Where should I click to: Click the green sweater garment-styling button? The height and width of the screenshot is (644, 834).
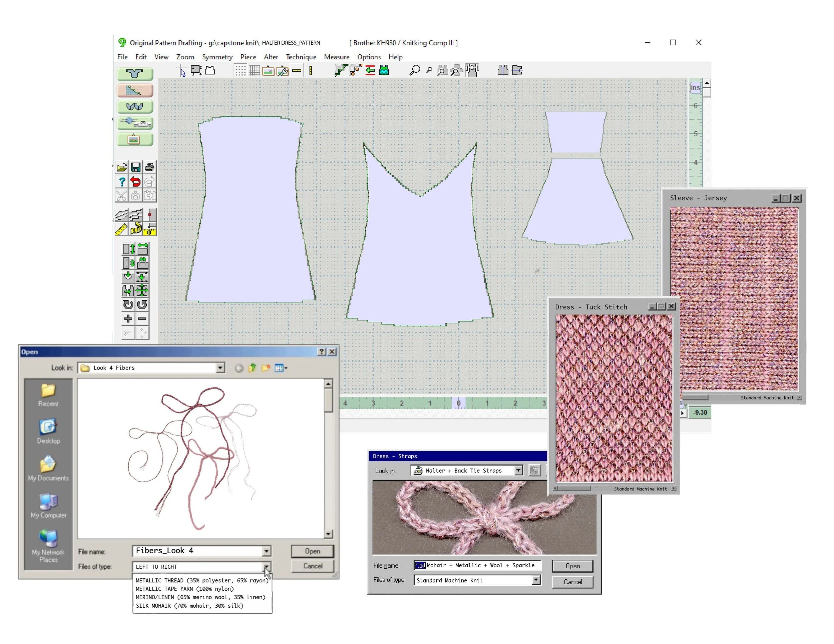pos(135,73)
